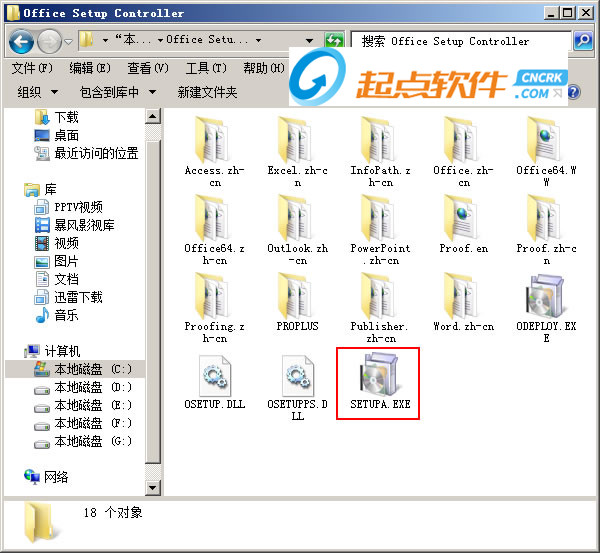Select the SETUPA.EXE installer

pos(380,382)
